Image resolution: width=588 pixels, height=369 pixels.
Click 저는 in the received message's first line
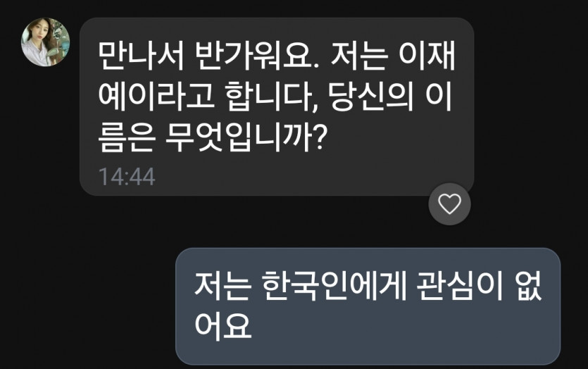click(359, 56)
